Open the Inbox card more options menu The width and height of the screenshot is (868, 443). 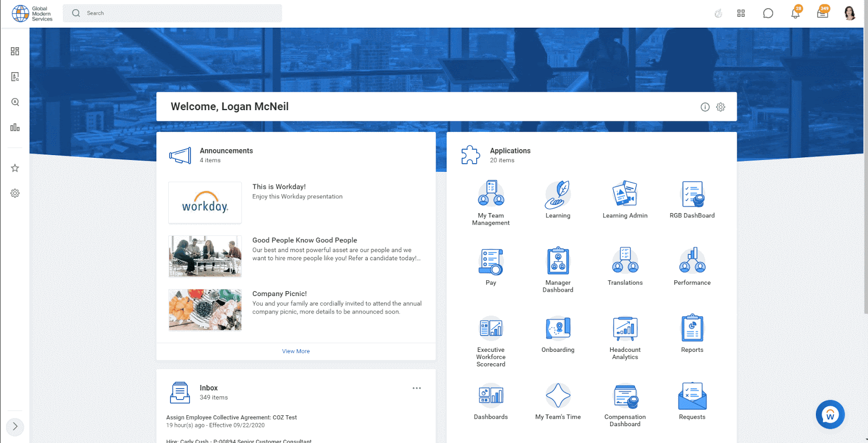[417, 388]
